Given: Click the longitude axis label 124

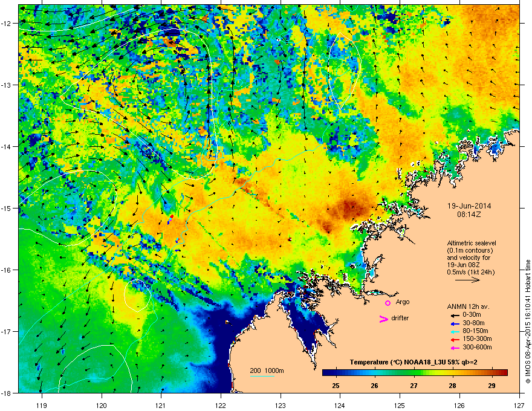Looking at the screenshot, I should [x=340, y=405].
